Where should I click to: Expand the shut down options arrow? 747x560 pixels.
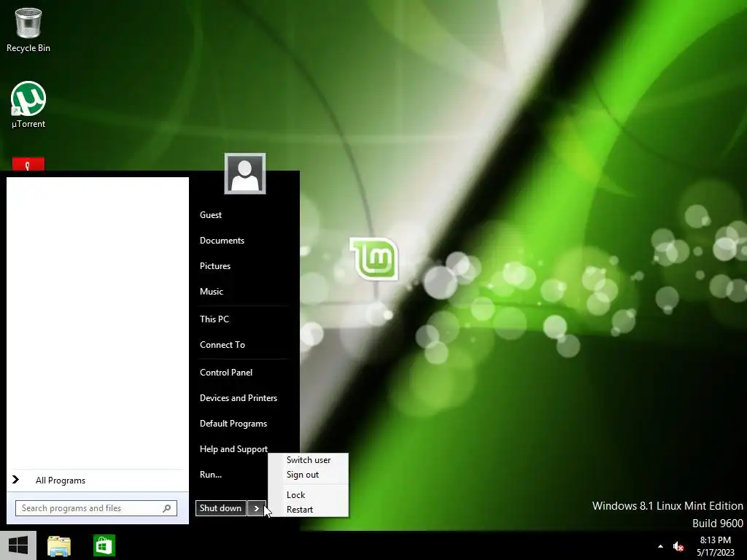click(x=256, y=508)
